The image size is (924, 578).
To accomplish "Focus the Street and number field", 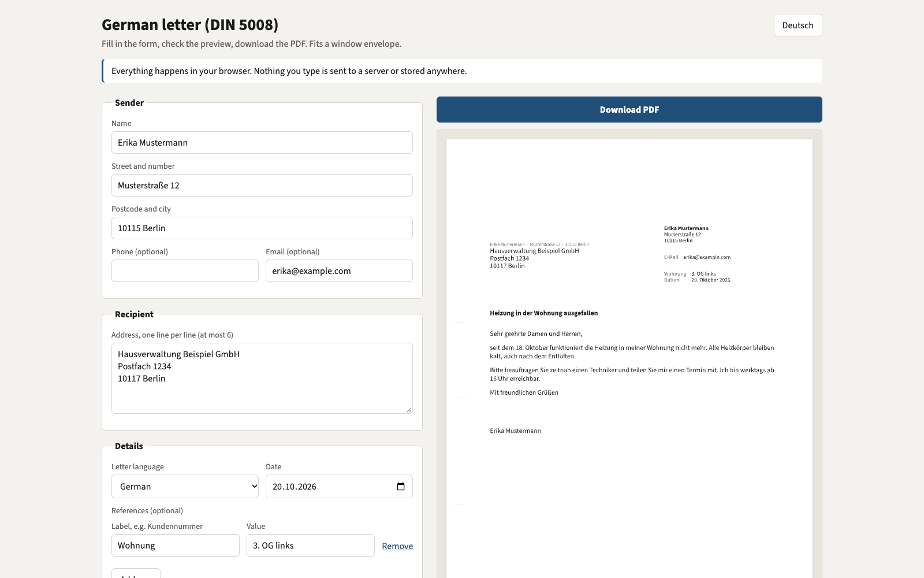I will [x=262, y=186].
